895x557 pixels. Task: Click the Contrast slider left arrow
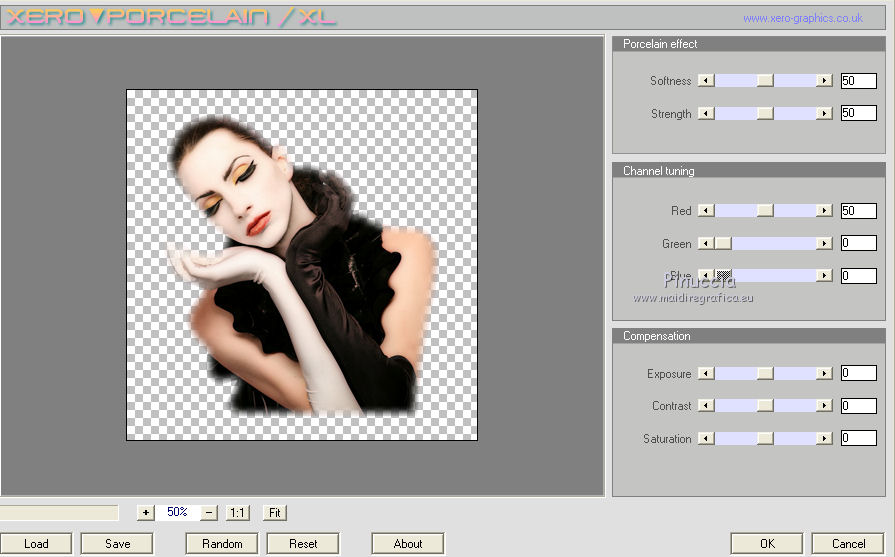(706, 406)
